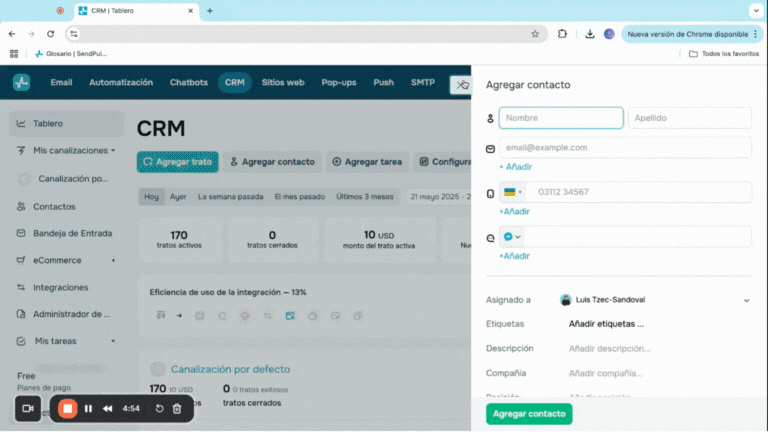Pause the screen recording
Image resolution: width=768 pixels, height=432 pixels.
88,408
